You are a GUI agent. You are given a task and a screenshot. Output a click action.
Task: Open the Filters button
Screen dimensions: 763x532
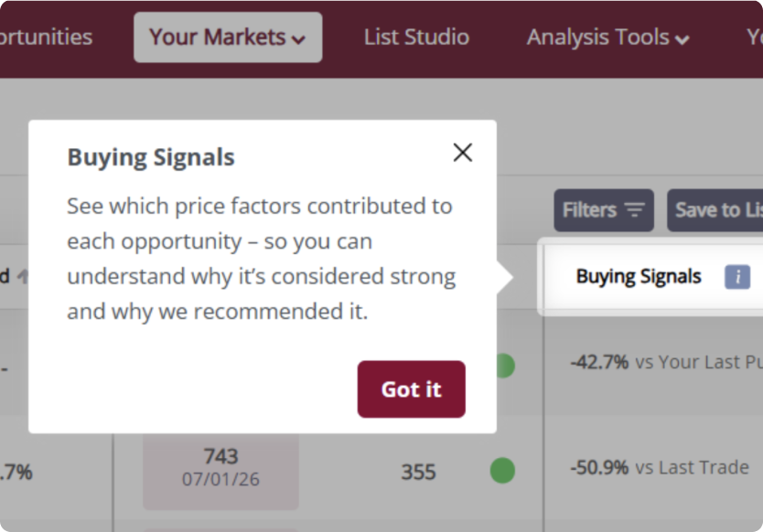603,210
